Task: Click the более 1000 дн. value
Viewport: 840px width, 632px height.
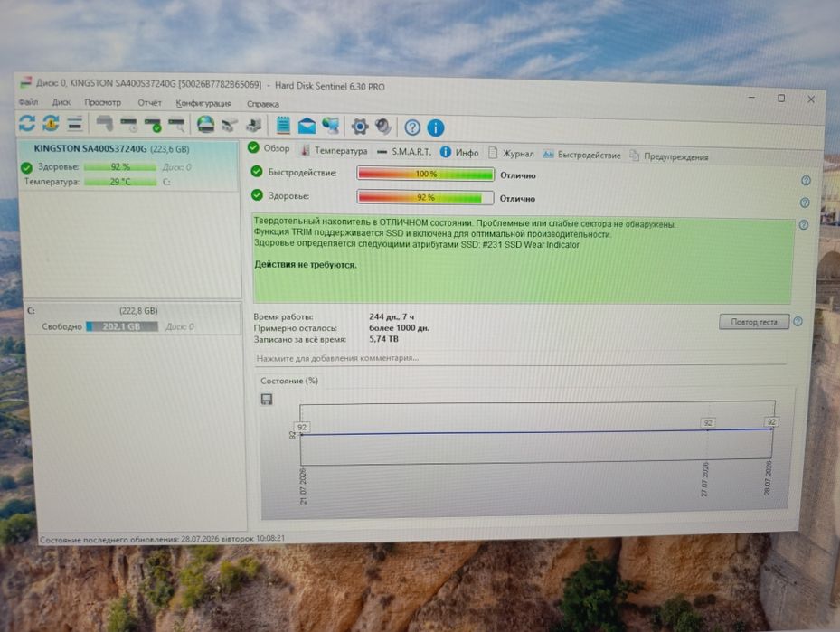Action: (x=399, y=328)
